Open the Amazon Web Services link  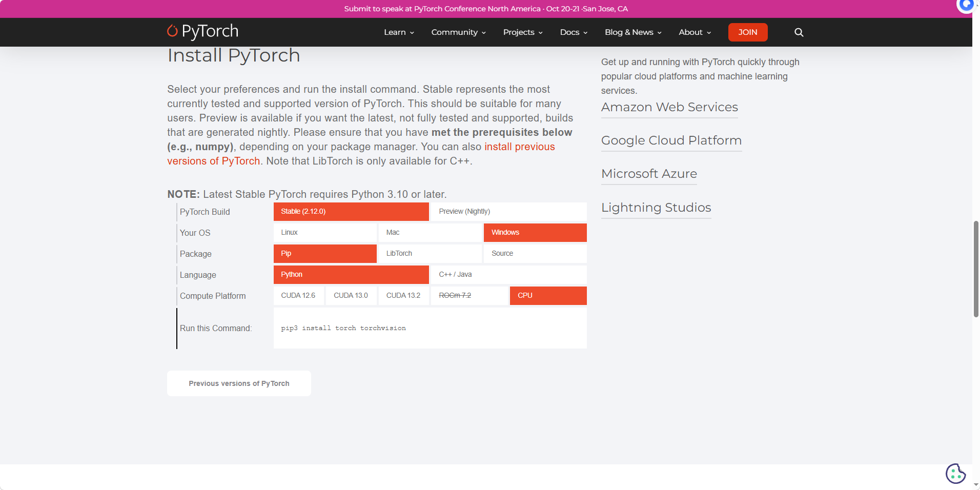[x=669, y=107]
